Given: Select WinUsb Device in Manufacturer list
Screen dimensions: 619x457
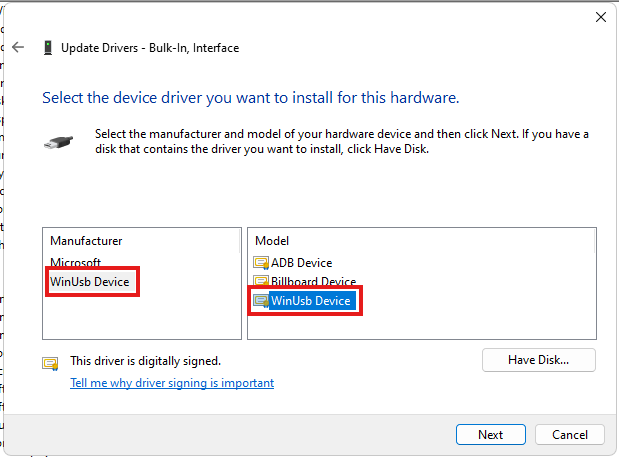Looking at the screenshot, I should 90,282.
